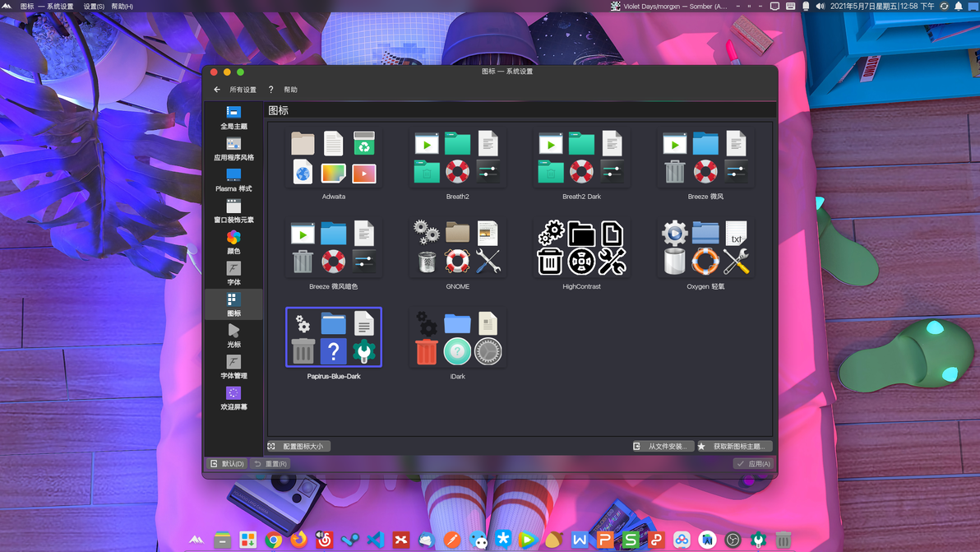The height and width of the screenshot is (552, 980).
Task: Click the 配置图标大小 button
Action: pyautogui.click(x=298, y=447)
